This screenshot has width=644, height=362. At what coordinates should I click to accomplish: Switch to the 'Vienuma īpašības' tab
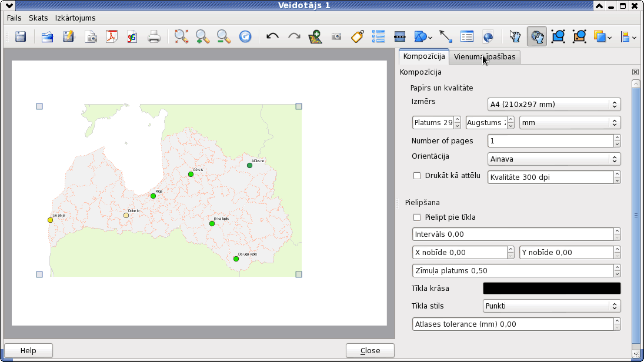(485, 57)
